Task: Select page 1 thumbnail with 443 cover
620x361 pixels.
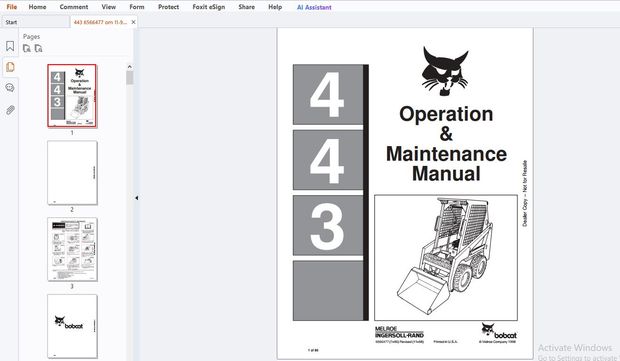Action: (72, 96)
